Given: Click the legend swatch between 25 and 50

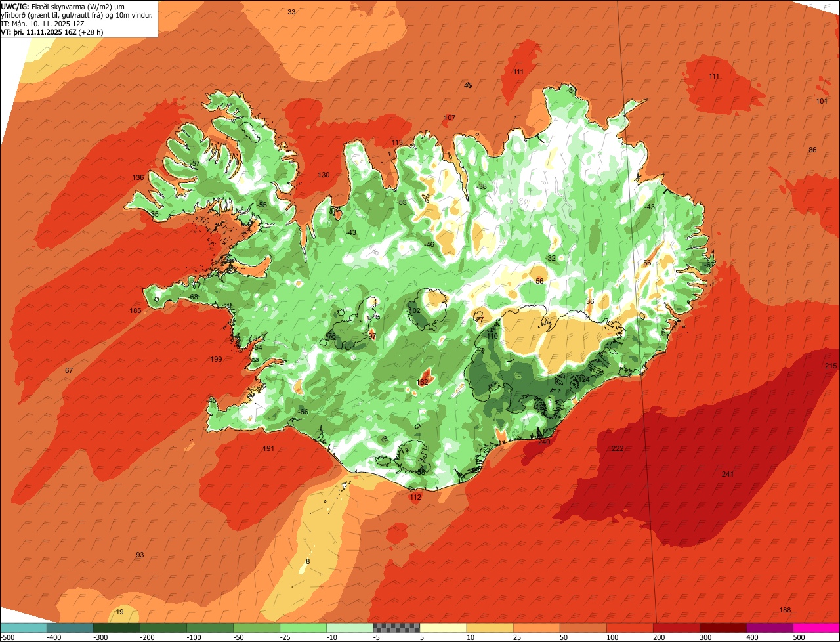Looking at the screenshot, I should [535, 628].
